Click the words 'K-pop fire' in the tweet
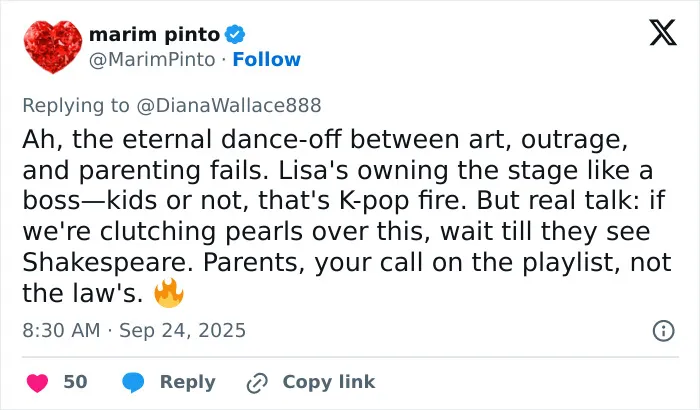This screenshot has width=700, height=410. tap(404, 201)
